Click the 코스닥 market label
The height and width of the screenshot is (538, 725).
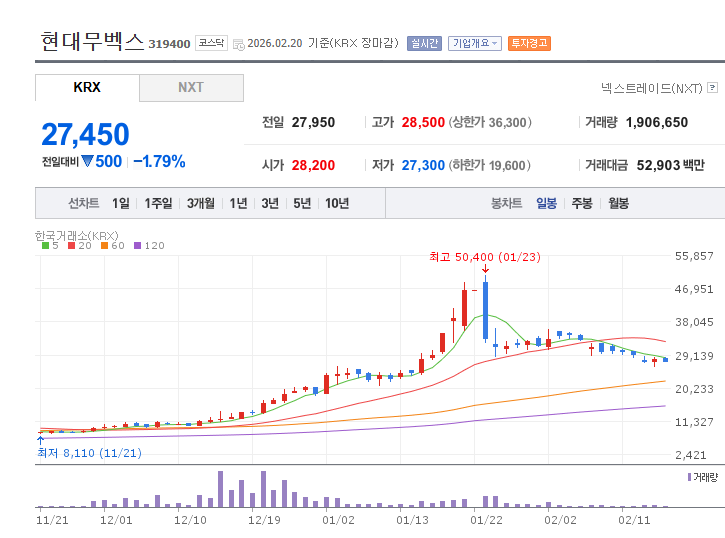pyautogui.click(x=211, y=43)
